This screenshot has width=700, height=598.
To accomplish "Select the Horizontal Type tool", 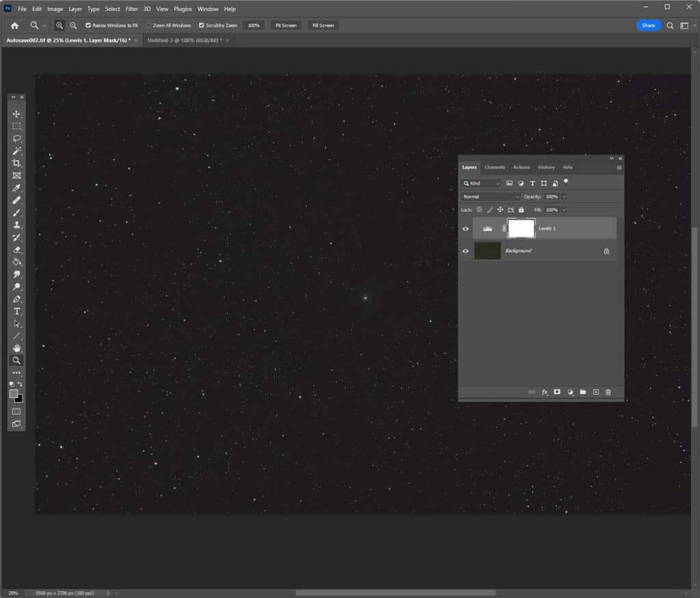I will (15, 311).
